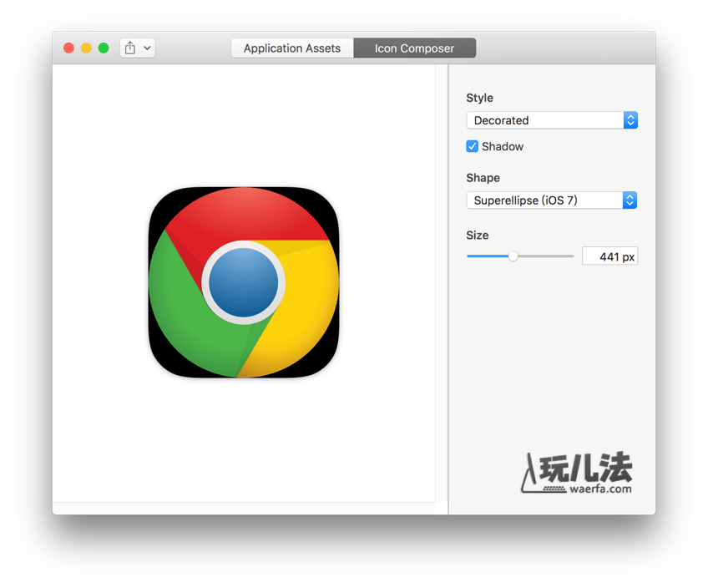Open the chevron menu beside the share icon
708x588 pixels.
pos(148,48)
